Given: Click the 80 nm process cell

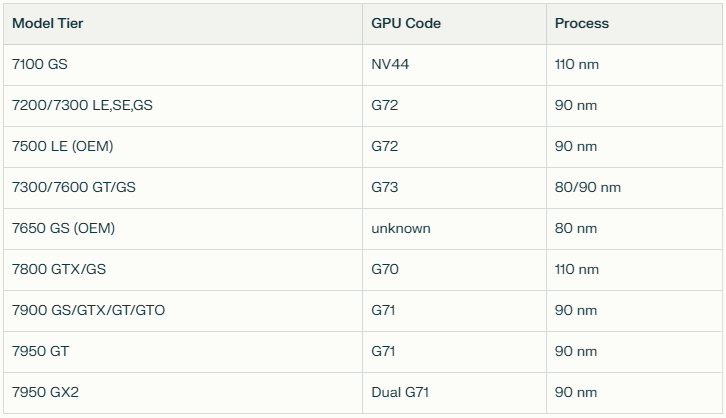Looking at the screenshot, I should click(576, 228).
